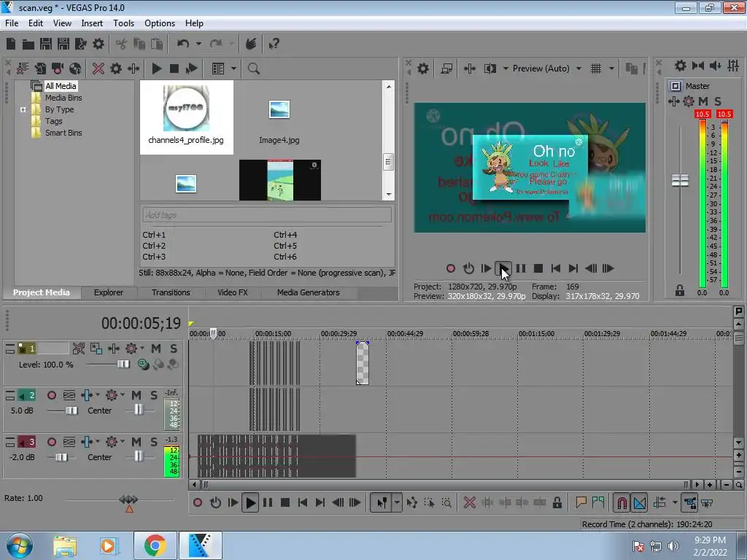Expand the By Type media tree node

tap(23, 109)
